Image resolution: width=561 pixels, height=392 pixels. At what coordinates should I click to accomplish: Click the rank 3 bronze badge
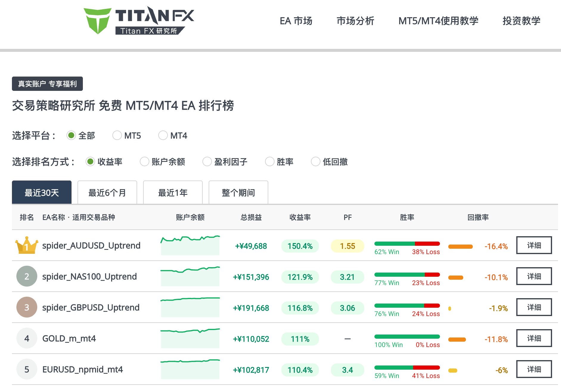(27, 307)
